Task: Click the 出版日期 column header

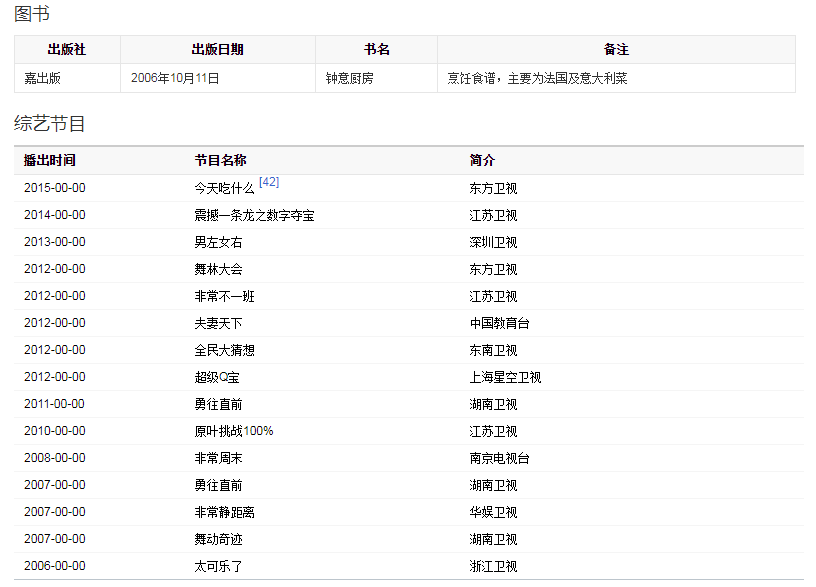Action: [217, 49]
